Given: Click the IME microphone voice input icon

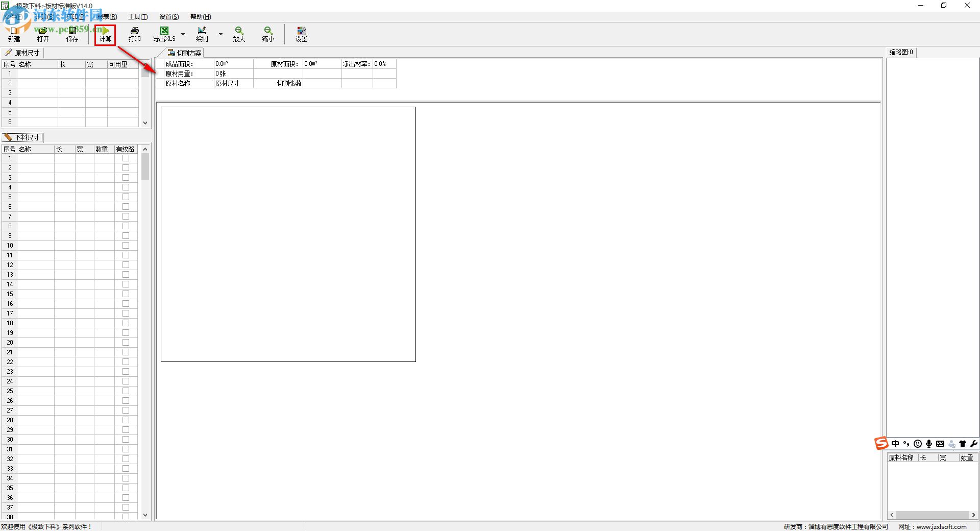Looking at the screenshot, I should point(929,444).
